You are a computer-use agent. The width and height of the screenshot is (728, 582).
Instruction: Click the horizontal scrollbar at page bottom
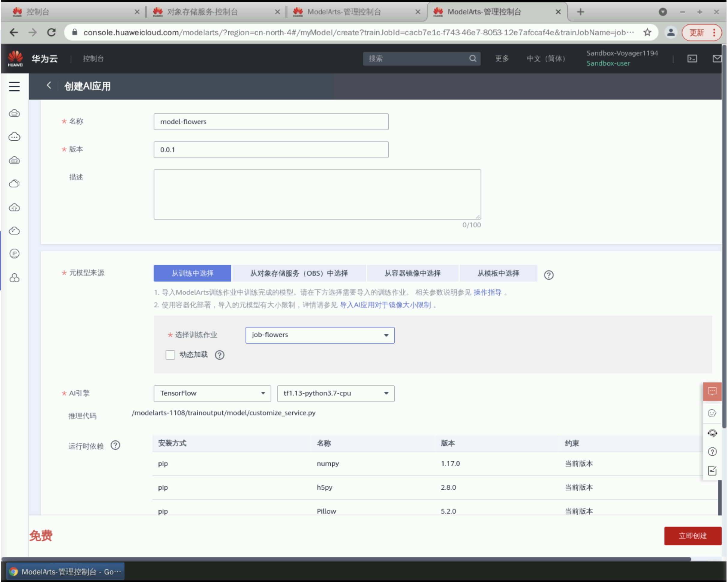tap(346, 559)
